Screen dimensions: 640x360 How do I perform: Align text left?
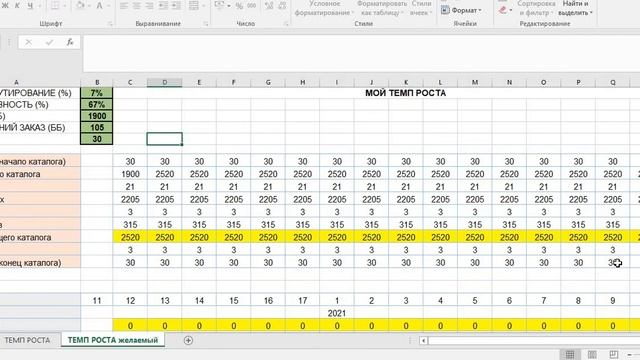coord(124,6)
